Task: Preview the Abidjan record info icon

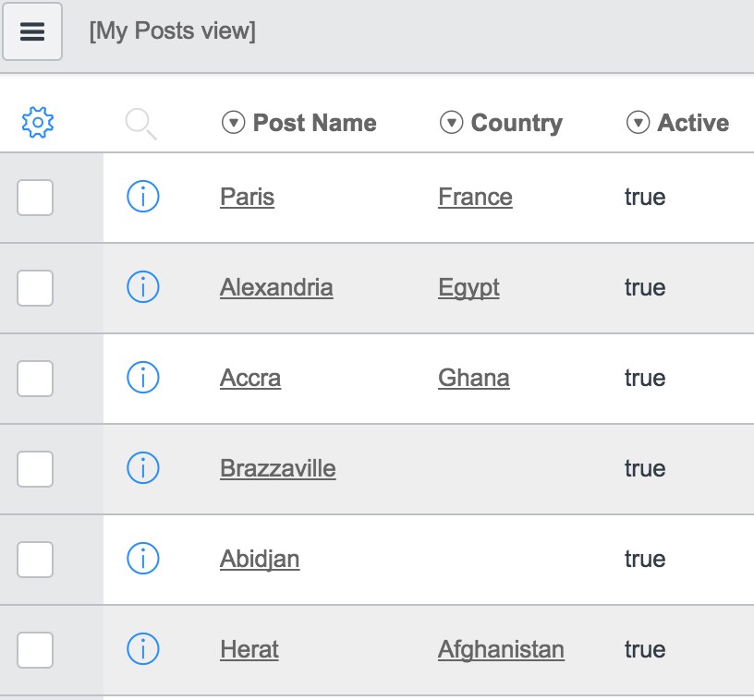Action: 143,559
